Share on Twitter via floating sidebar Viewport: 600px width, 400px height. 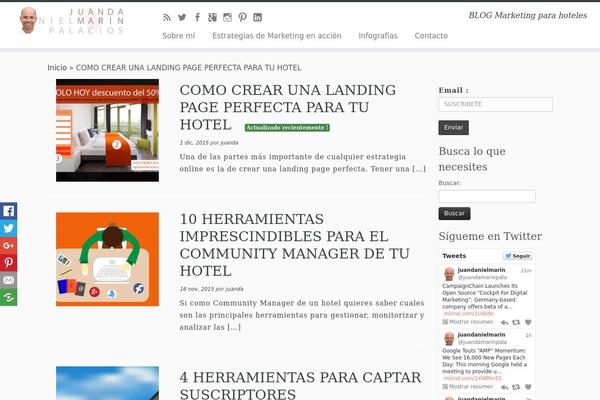click(8, 228)
